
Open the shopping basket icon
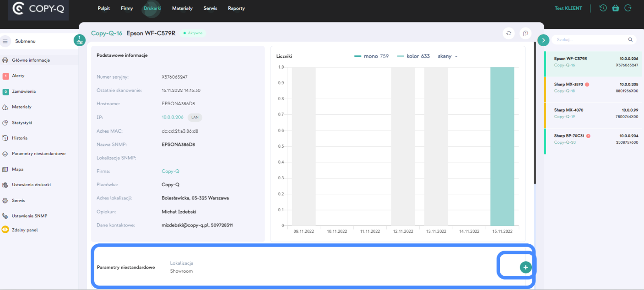(x=616, y=8)
